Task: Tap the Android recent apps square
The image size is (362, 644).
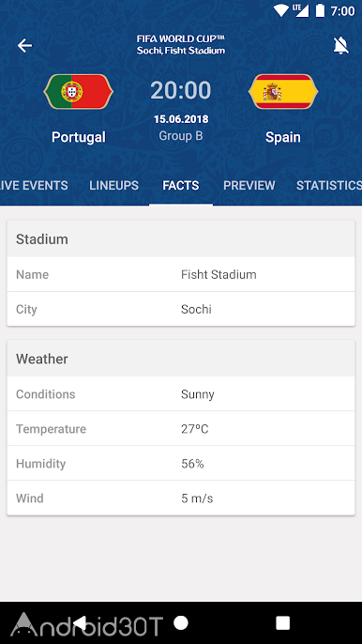Action: 282,622
